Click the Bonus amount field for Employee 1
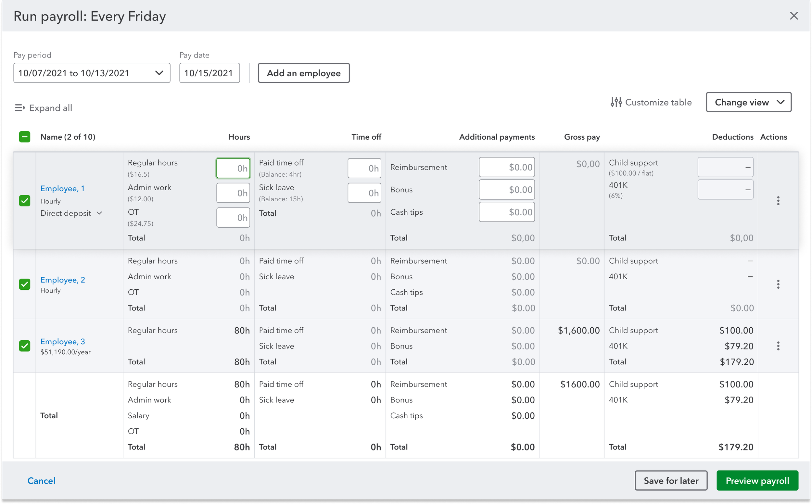The height and width of the screenshot is (504, 812). point(506,190)
